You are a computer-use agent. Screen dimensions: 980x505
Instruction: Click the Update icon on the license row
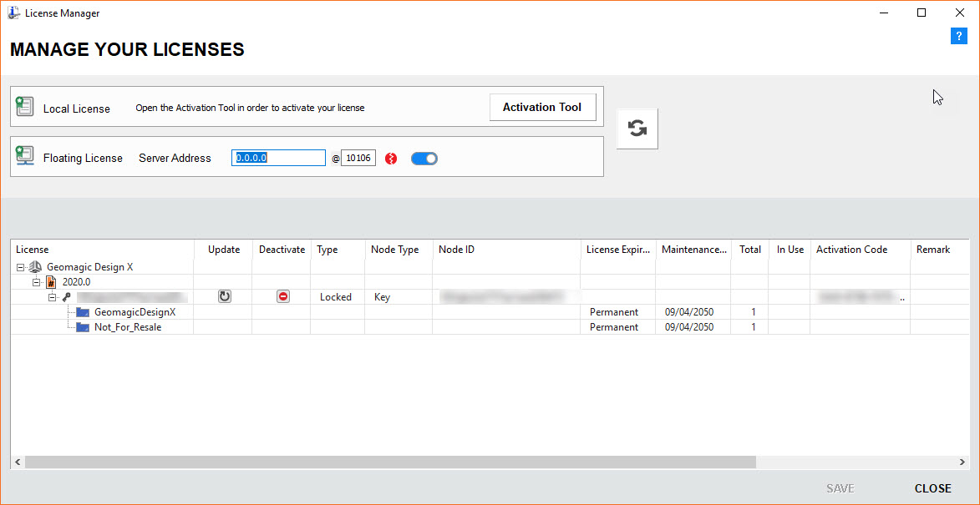(223, 296)
